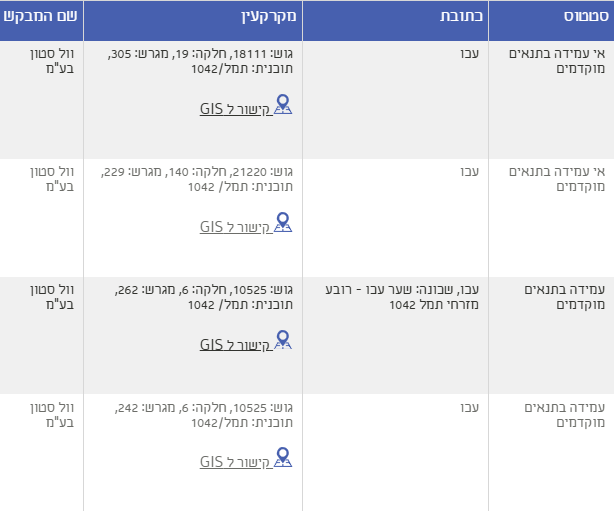
Task: Click the map pin icon for plot 262
Action: point(282,341)
